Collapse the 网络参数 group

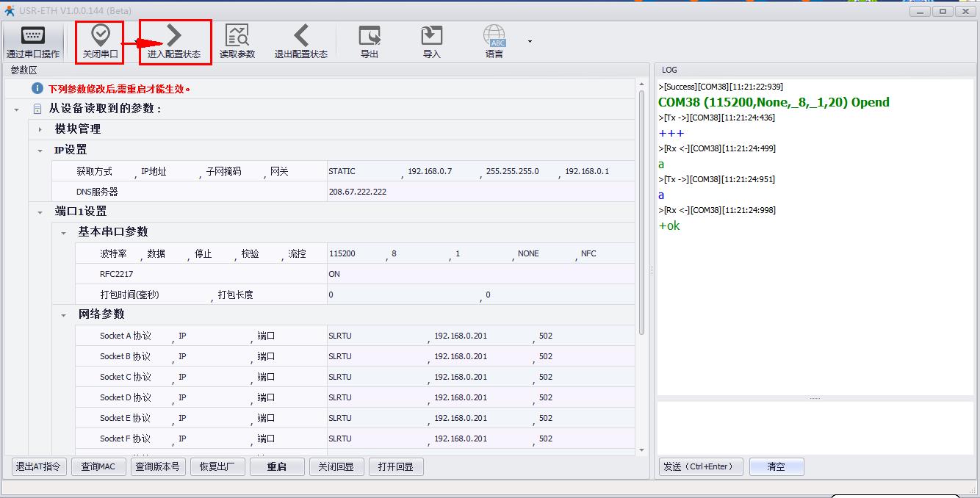click(x=64, y=314)
